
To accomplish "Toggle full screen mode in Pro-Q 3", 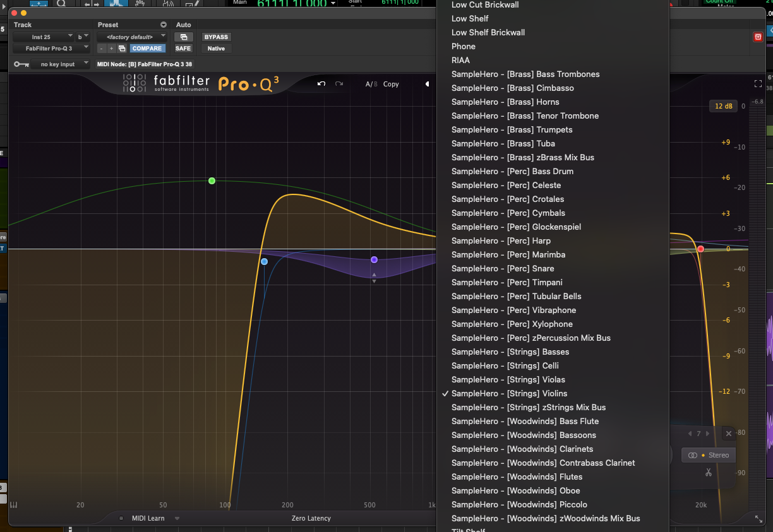I will point(758,84).
